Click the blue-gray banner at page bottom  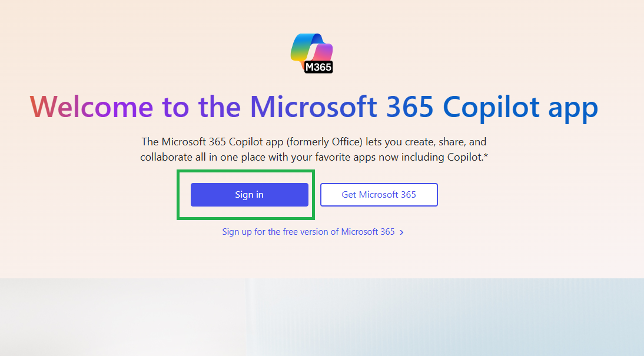pos(445,317)
